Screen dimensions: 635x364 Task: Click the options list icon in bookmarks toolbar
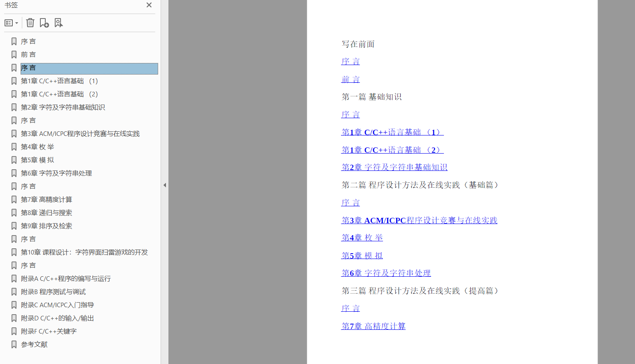point(7,23)
